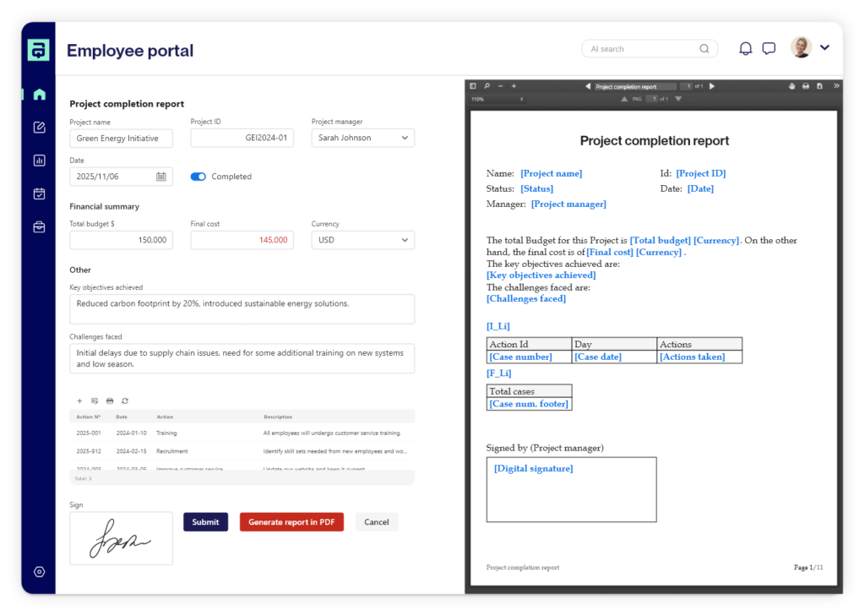Add a new row with the plus icon

point(79,401)
